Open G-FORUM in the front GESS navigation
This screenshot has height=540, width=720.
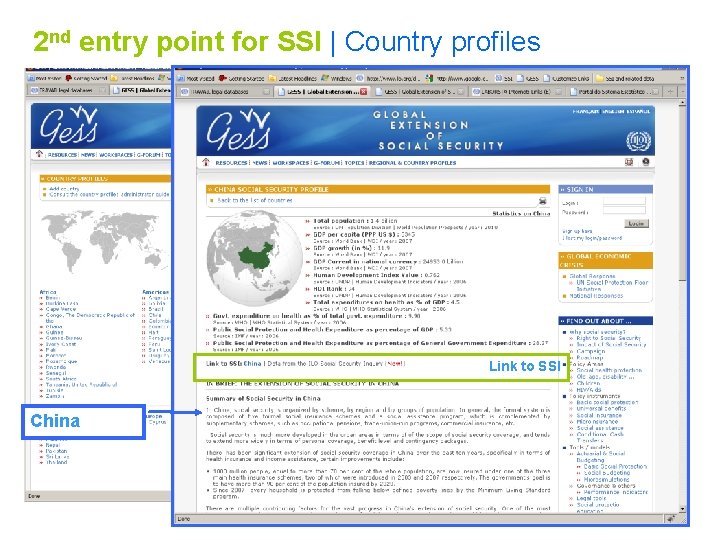point(327,163)
